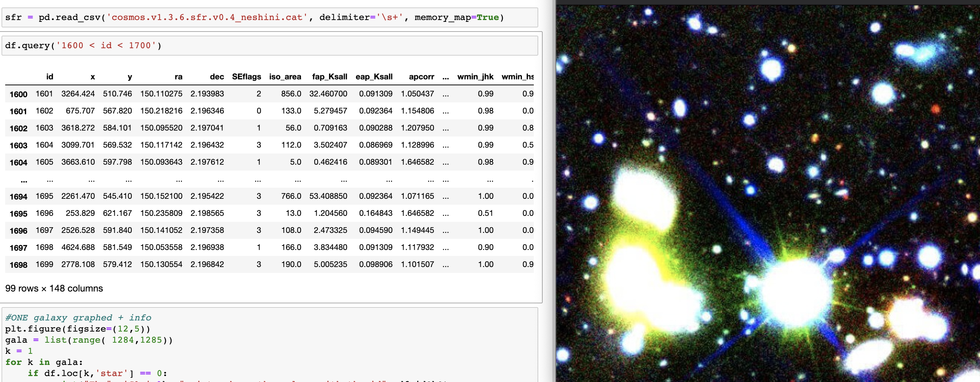This screenshot has height=382, width=980.
Task: Click the 'fap_Ksall' column header
Action: (330, 77)
